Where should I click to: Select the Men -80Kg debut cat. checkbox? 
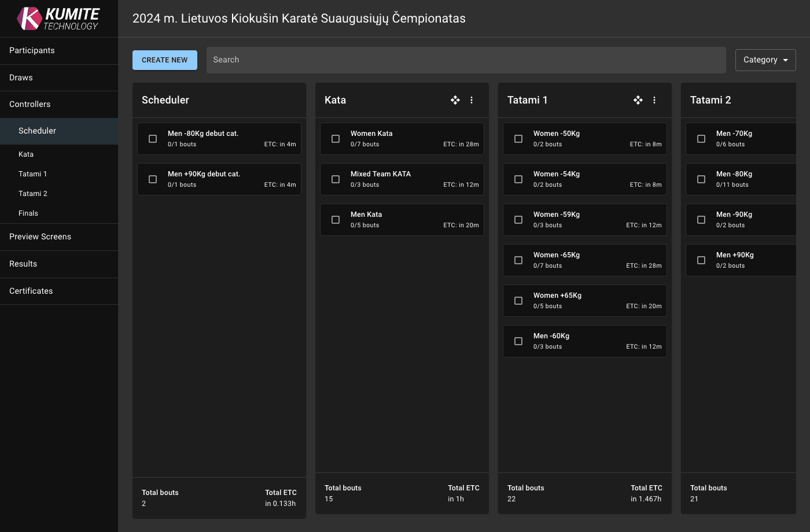(153, 139)
